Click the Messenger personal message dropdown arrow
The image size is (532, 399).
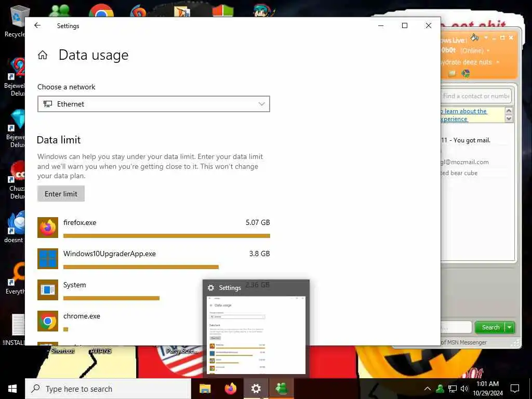tap(498, 62)
